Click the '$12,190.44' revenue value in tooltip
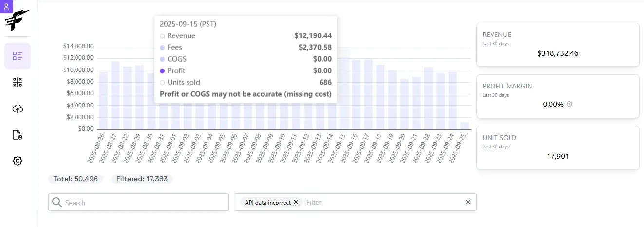 [313, 36]
